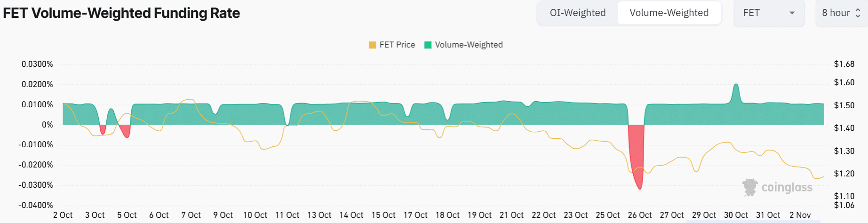Click the 2 Oct date axis label
This screenshot has width=868, height=223.
[x=63, y=215]
